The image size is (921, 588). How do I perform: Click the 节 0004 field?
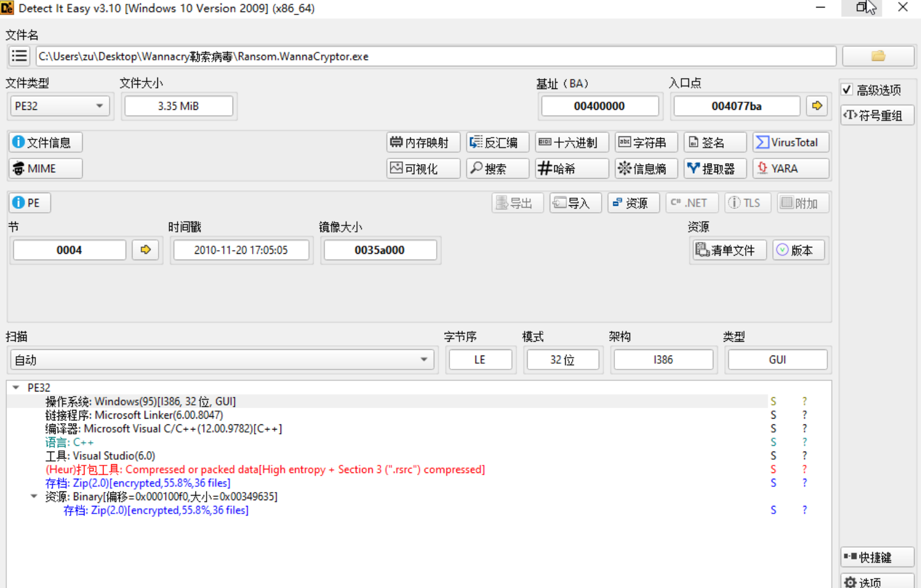pos(69,250)
